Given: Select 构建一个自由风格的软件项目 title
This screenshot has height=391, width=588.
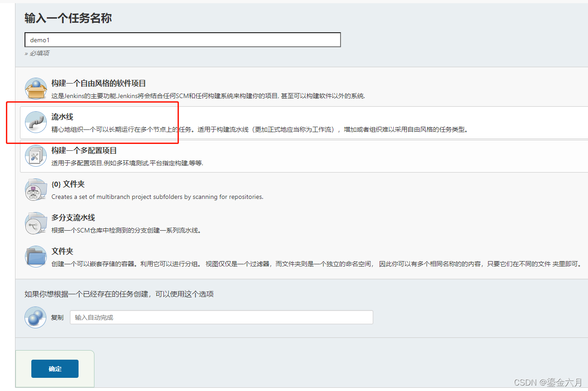Looking at the screenshot, I should point(99,84).
